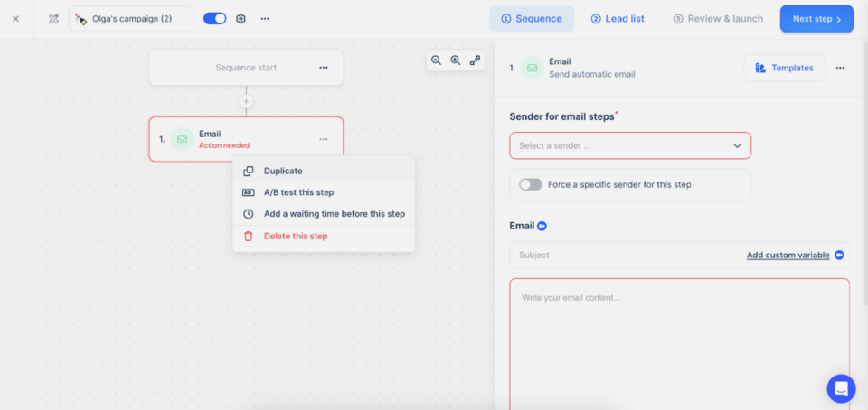Click the clock icon for waiting time

[249, 214]
